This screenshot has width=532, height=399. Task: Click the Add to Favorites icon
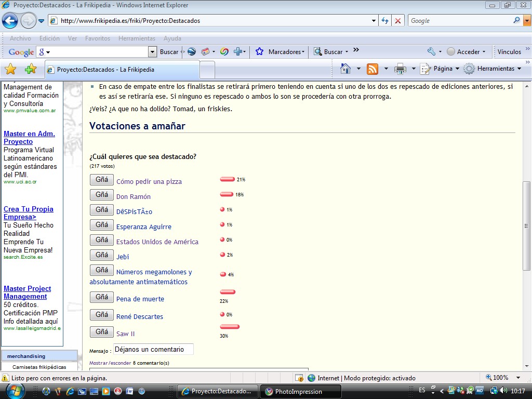click(31, 69)
